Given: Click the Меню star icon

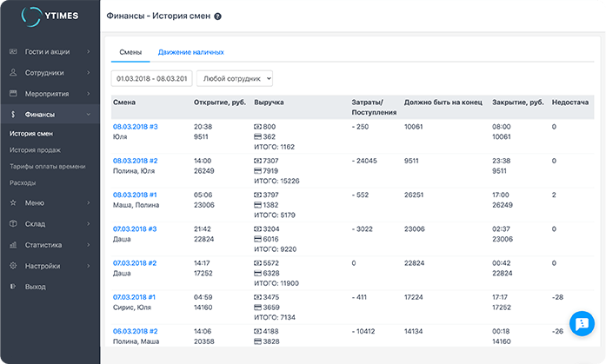Looking at the screenshot, I should point(13,202).
